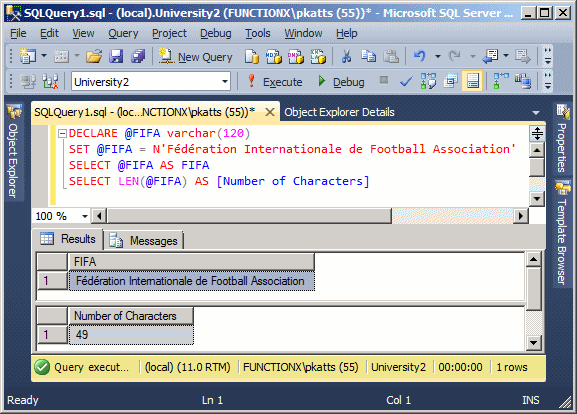Toggle Results to Grid mode
The height and width of the screenshot is (414, 577).
(x=472, y=81)
